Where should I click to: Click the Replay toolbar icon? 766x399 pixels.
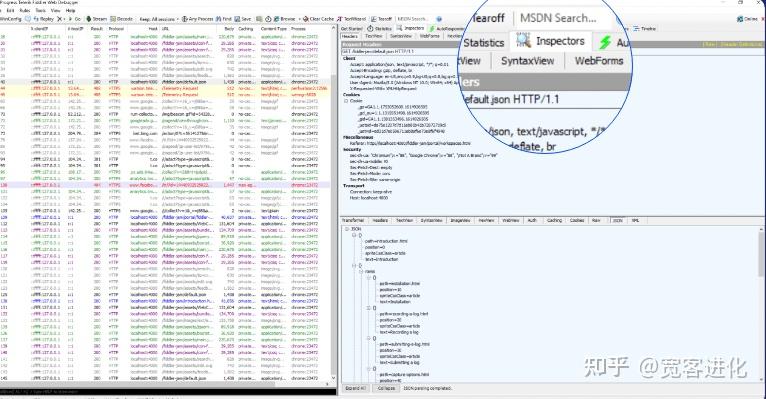click(35, 19)
